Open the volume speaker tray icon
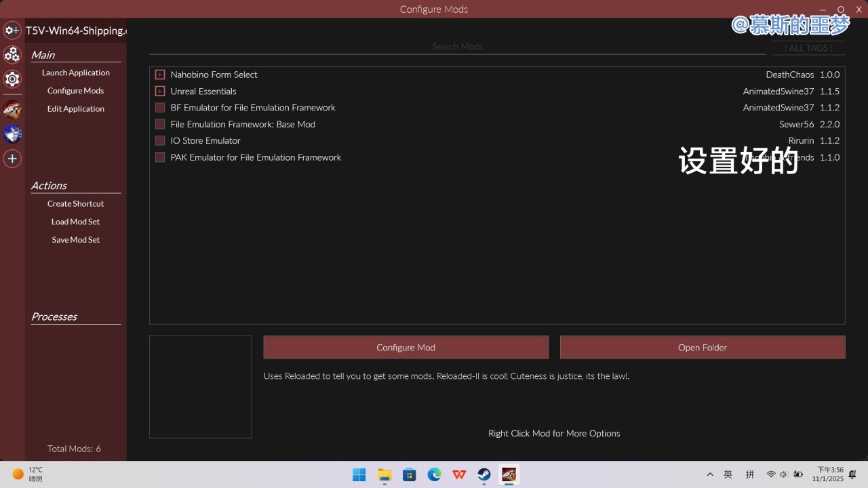The height and width of the screenshot is (488, 868). click(784, 474)
